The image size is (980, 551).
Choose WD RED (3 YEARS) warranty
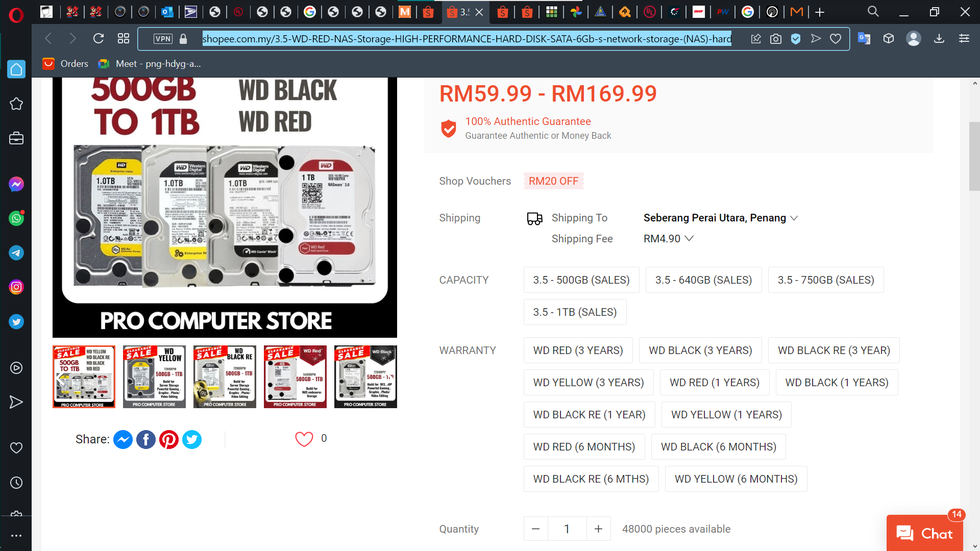(578, 350)
